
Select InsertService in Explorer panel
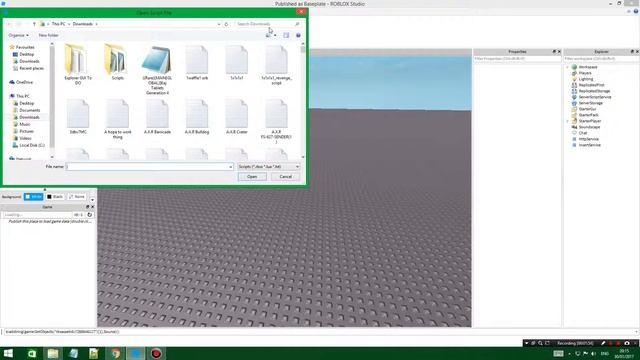(589, 145)
